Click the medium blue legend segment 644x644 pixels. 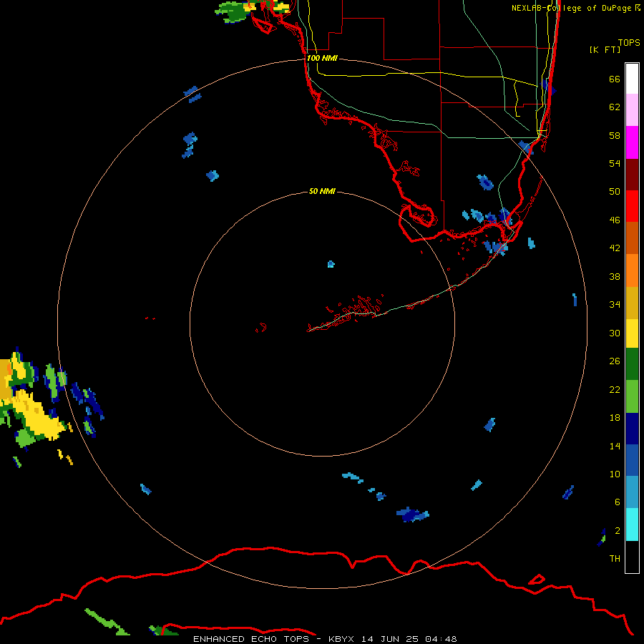coord(632,460)
